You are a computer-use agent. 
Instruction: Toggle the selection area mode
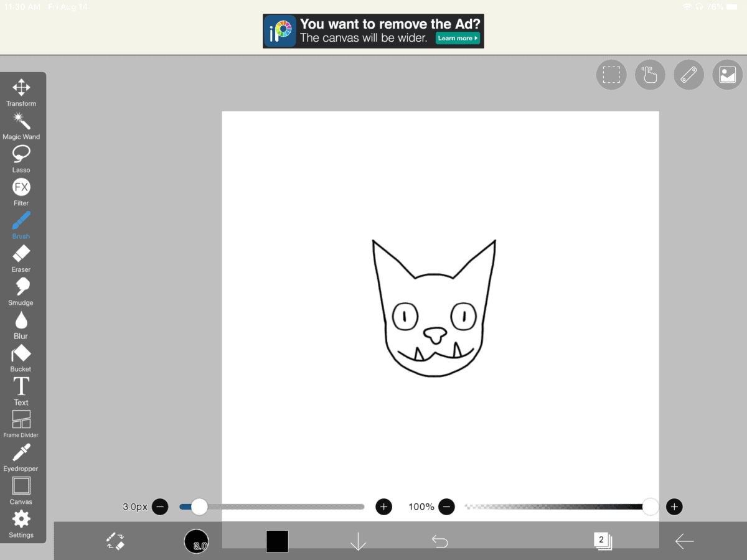(x=611, y=74)
